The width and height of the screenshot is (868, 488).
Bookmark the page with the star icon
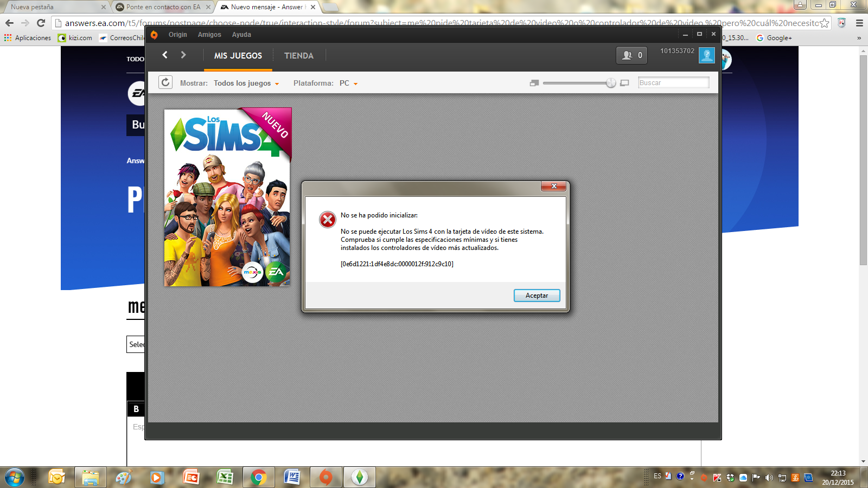click(x=824, y=23)
